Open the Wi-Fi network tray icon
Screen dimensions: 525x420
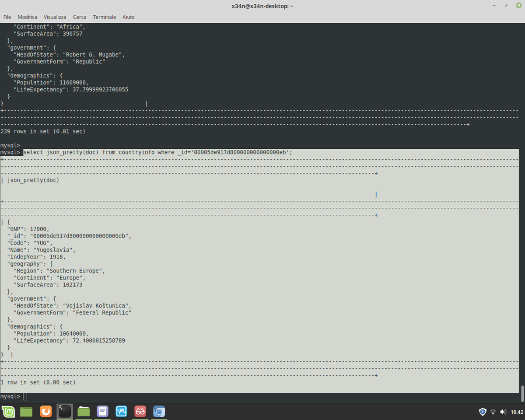pos(493,412)
